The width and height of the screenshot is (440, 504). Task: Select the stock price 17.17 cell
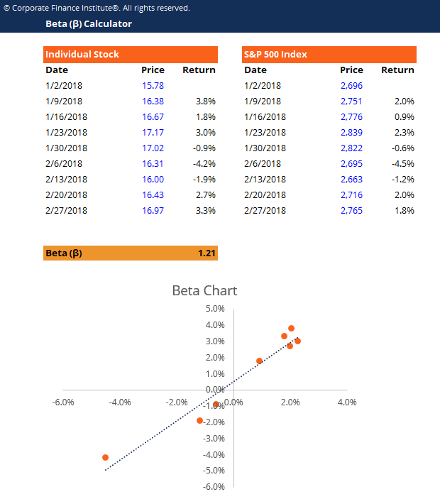[153, 133]
